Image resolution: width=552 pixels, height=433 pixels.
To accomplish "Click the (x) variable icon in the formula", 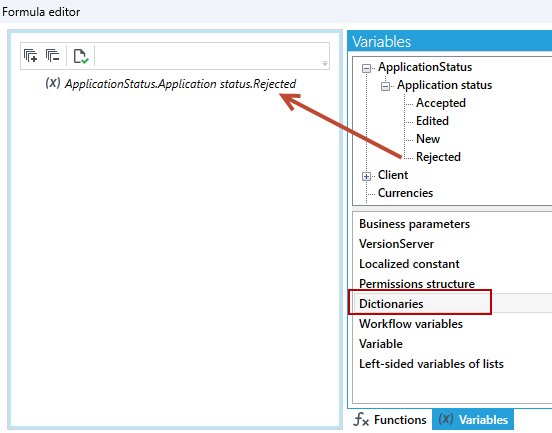I will [x=53, y=83].
